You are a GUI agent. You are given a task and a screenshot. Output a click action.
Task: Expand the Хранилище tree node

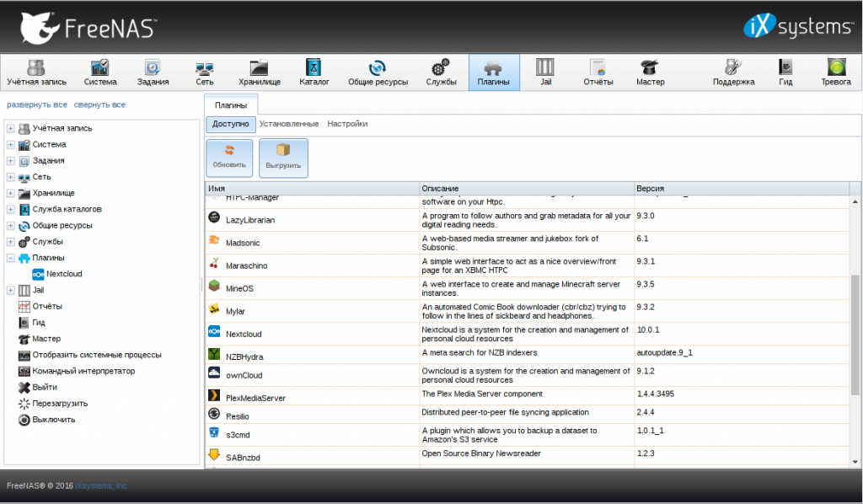point(10,193)
